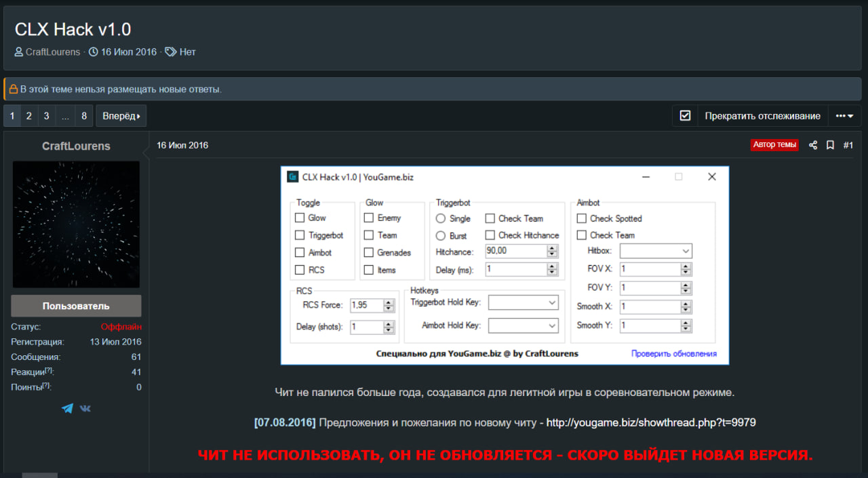Open the three-dots thread options menu

pyautogui.click(x=844, y=116)
